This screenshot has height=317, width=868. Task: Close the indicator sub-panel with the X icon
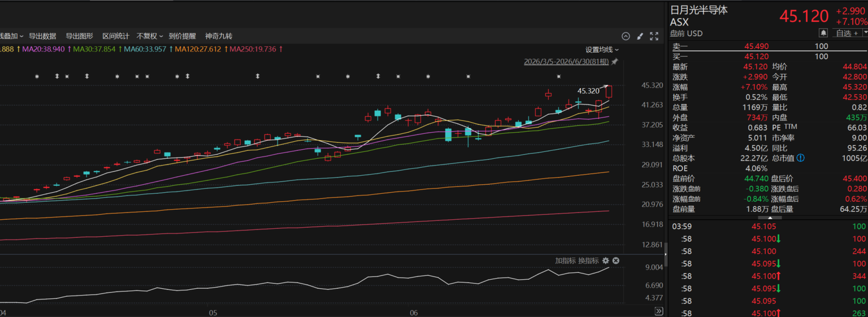[x=616, y=260]
